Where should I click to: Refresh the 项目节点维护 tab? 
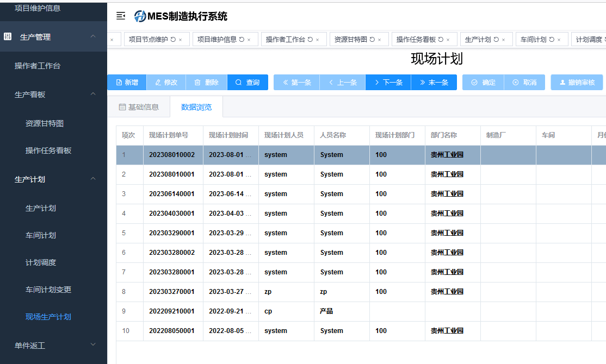point(173,39)
